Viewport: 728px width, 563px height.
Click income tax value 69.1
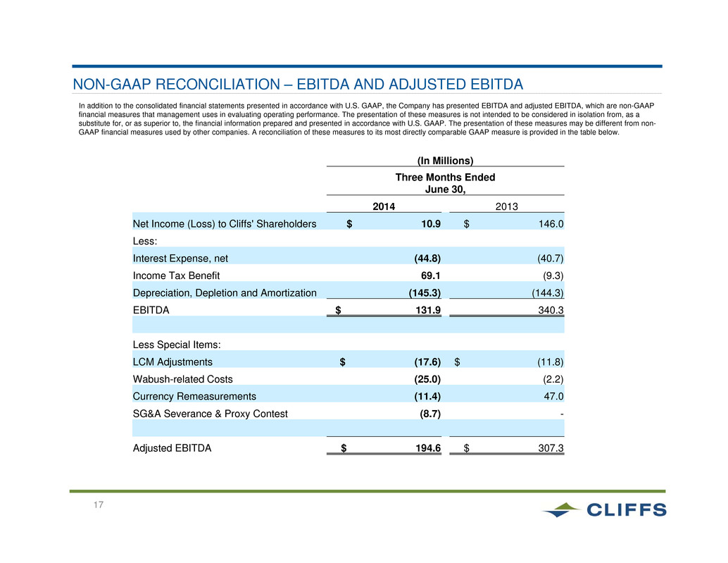point(430,276)
